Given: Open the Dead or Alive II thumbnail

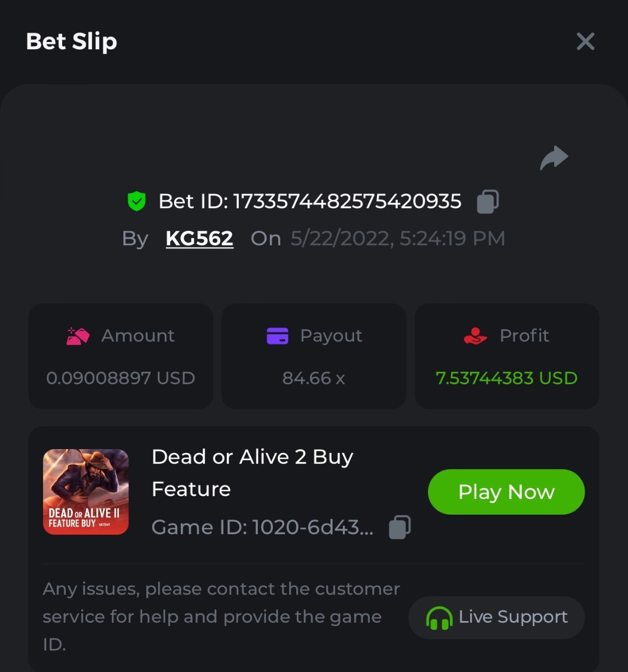Looking at the screenshot, I should pyautogui.click(x=86, y=492).
